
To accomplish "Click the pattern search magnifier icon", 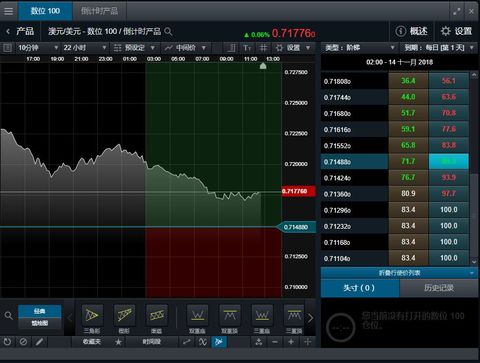I will (x=9, y=316).
